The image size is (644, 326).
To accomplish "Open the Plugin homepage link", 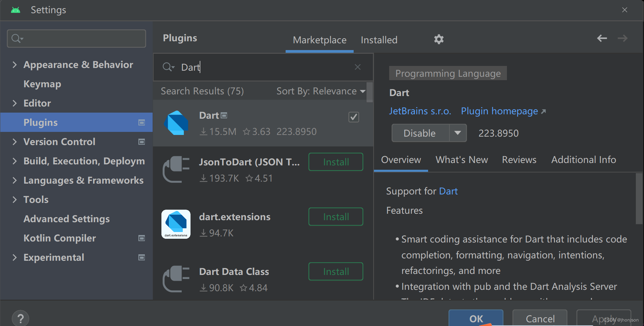I will click(503, 111).
